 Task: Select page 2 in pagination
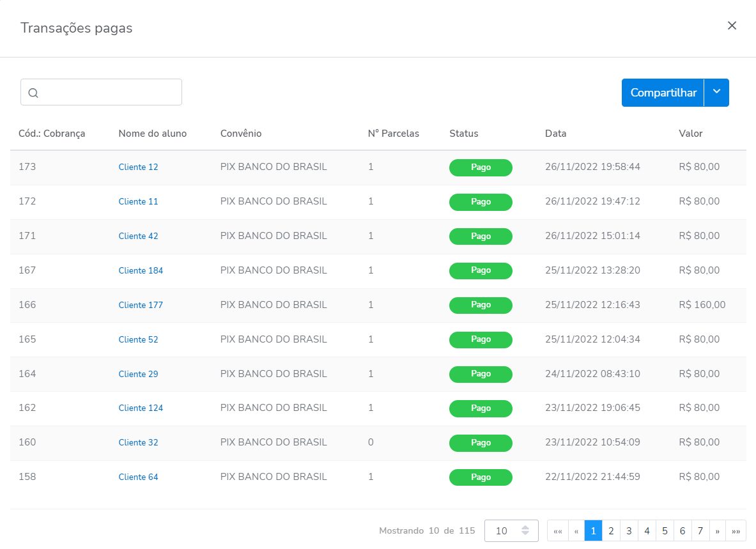[611, 530]
